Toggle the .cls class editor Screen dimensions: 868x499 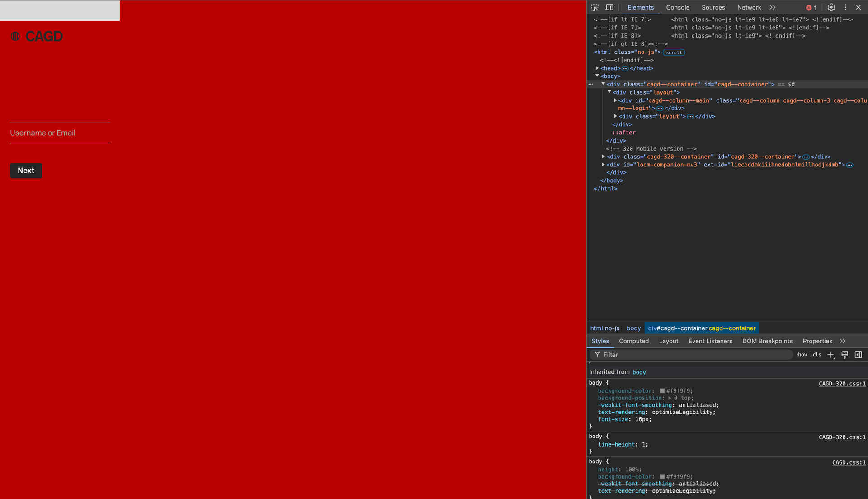tap(816, 355)
